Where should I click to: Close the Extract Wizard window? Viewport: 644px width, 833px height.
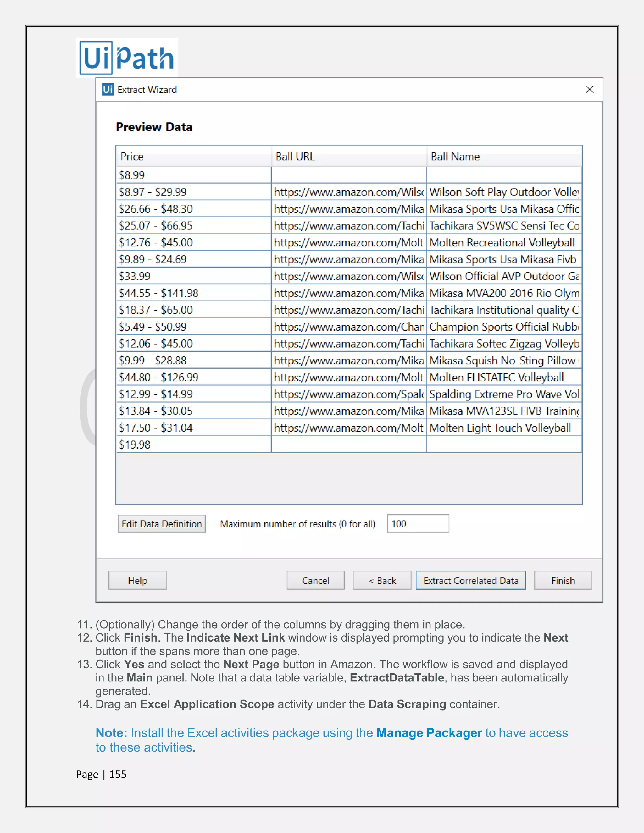tap(590, 89)
